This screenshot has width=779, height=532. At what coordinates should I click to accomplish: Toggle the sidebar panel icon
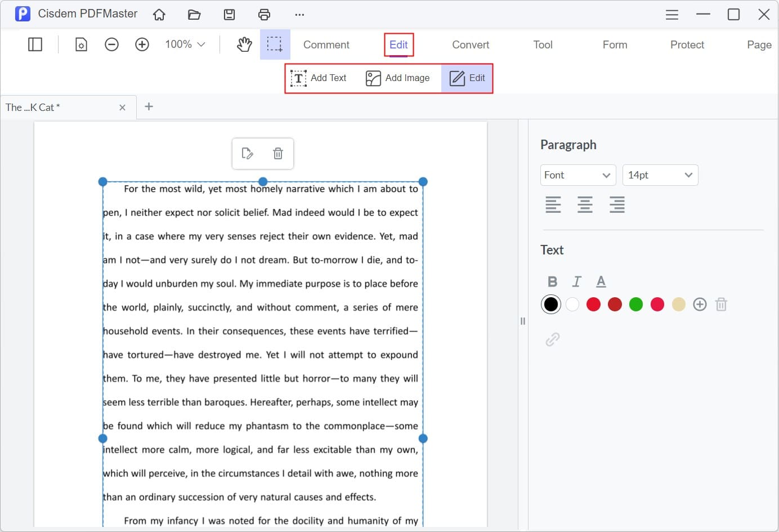[35, 44]
